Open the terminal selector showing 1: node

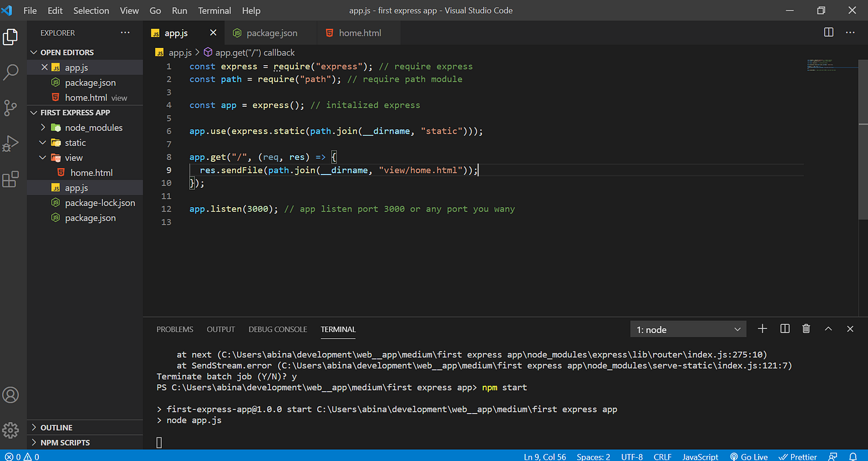pyautogui.click(x=688, y=328)
